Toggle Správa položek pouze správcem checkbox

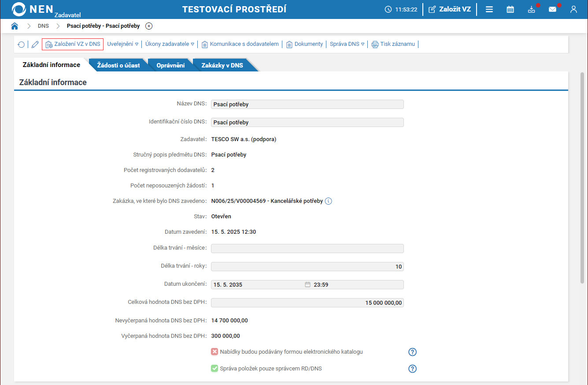[x=214, y=368]
